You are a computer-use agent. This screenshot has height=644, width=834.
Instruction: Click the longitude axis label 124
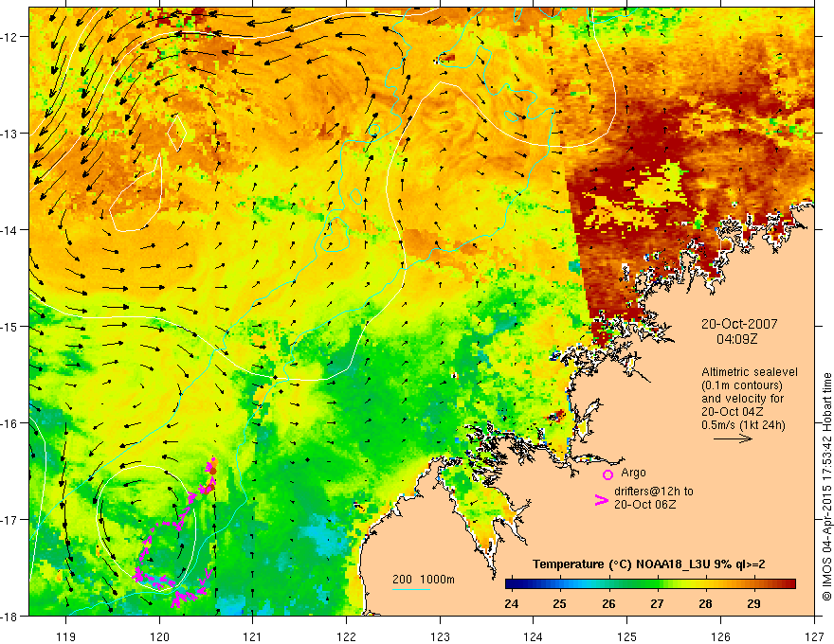[x=534, y=636]
